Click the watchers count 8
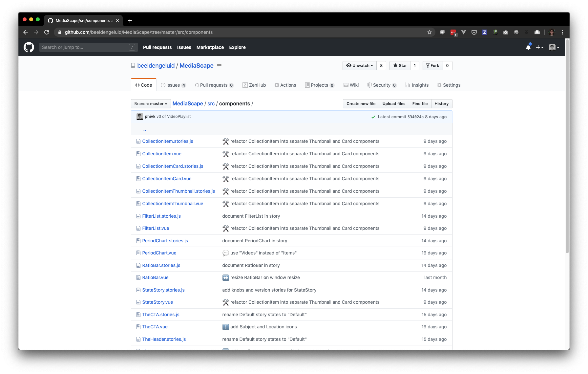Image resolution: width=588 pixels, height=374 pixels. [x=381, y=66]
